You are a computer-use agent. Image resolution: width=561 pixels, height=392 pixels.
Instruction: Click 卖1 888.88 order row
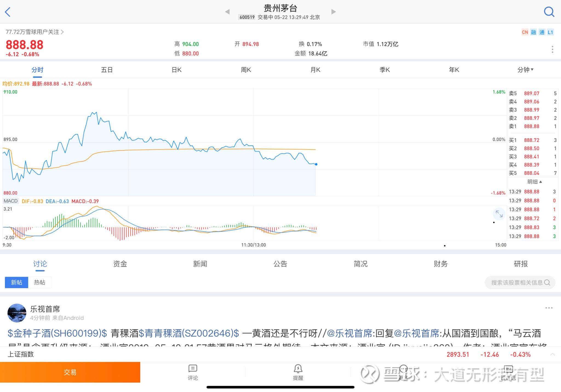[x=533, y=126]
